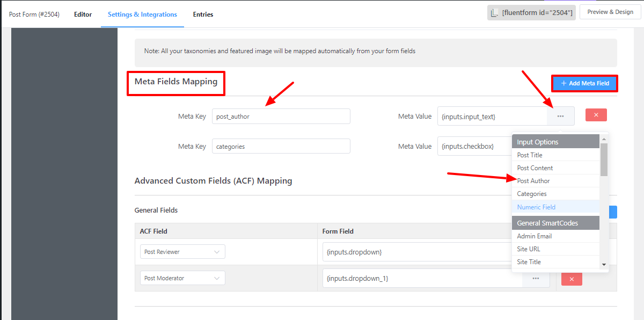
Task: Switch to the Editor tab
Action: click(x=83, y=14)
